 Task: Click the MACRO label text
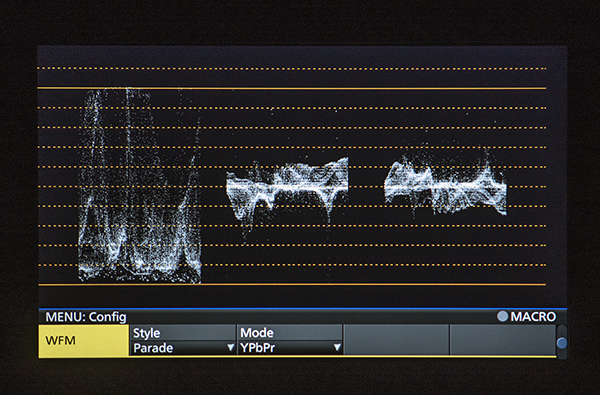click(x=533, y=317)
